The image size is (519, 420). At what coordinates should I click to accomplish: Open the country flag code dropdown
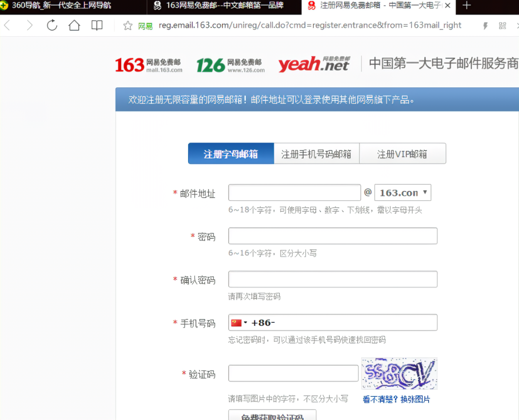[240, 323]
